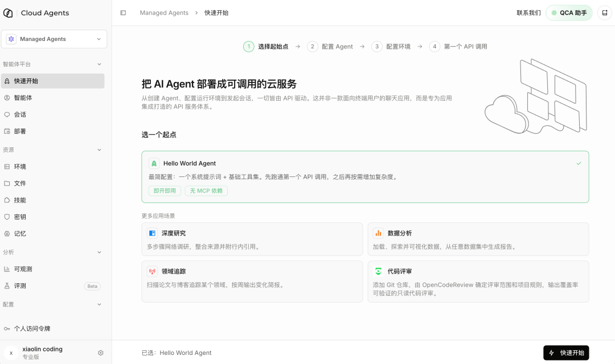This screenshot has height=364, width=615.
Task: Go to step 3 配置环境
Action: coord(391,47)
